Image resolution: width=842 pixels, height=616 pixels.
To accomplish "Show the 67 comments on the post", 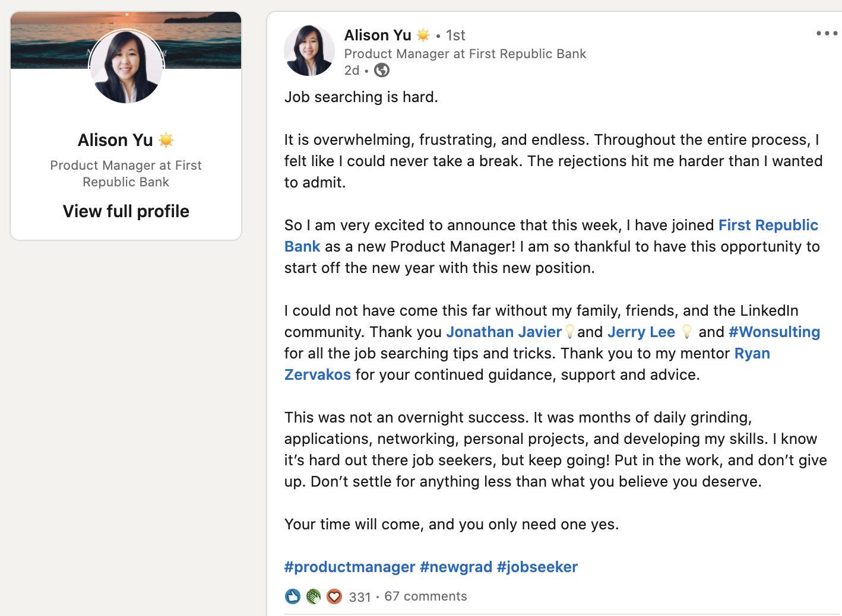I will 426,596.
